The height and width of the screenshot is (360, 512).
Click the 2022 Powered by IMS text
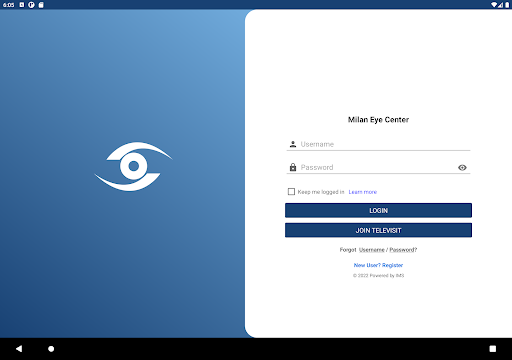[378, 276]
